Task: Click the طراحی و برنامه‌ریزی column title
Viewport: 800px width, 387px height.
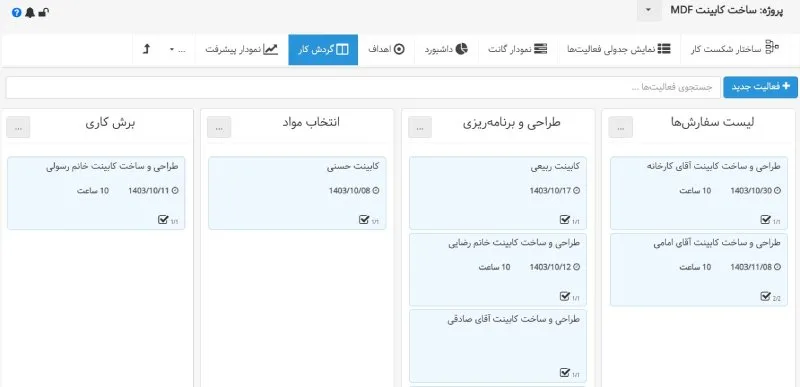Action: point(512,123)
